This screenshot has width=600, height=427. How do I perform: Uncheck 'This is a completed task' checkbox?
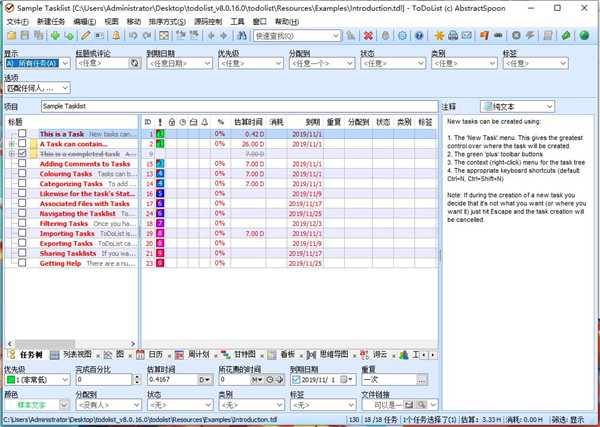pos(22,154)
